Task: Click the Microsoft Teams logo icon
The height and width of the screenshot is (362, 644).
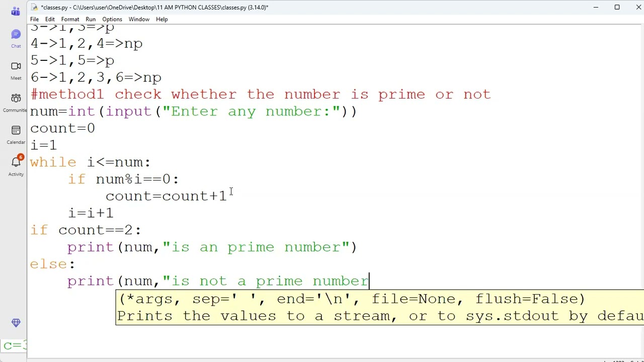Action: 16,11
